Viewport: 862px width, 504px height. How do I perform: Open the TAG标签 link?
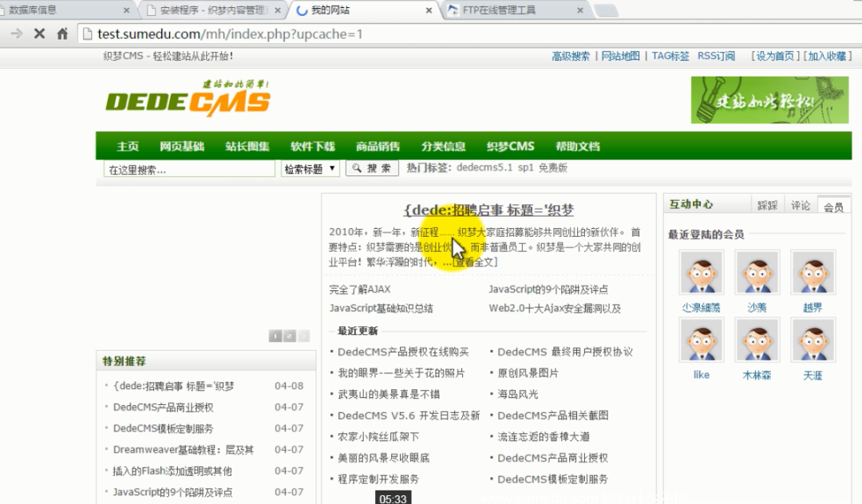click(x=670, y=56)
